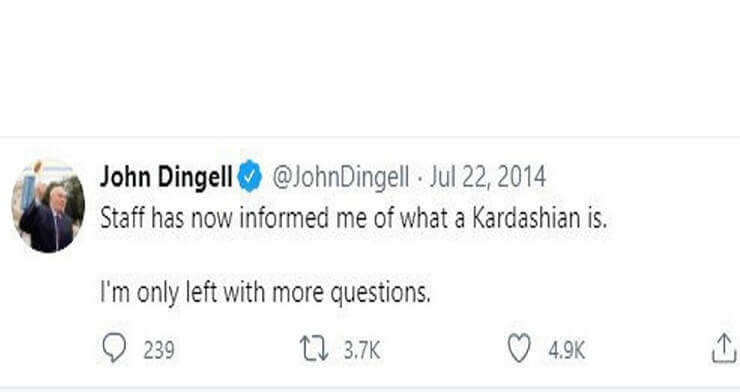Open the John Dingell display name link
Viewport: 740px width, 392px height.
[x=166, y=177]
